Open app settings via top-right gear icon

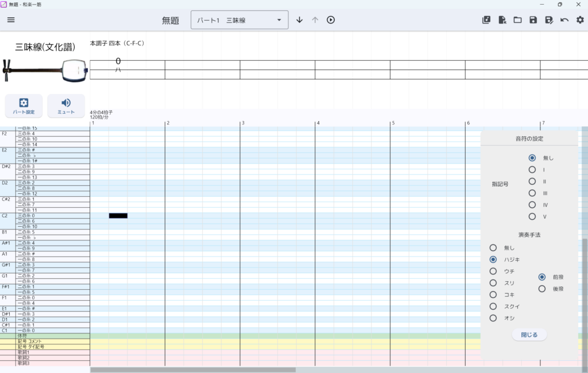(580, 20)
